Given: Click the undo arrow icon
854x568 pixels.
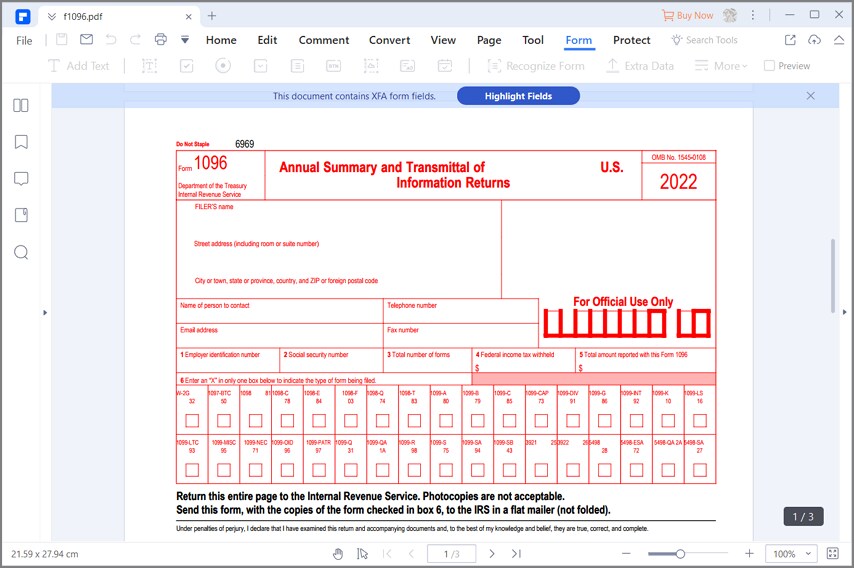Looking at the screenshot, I should point(111,39).
